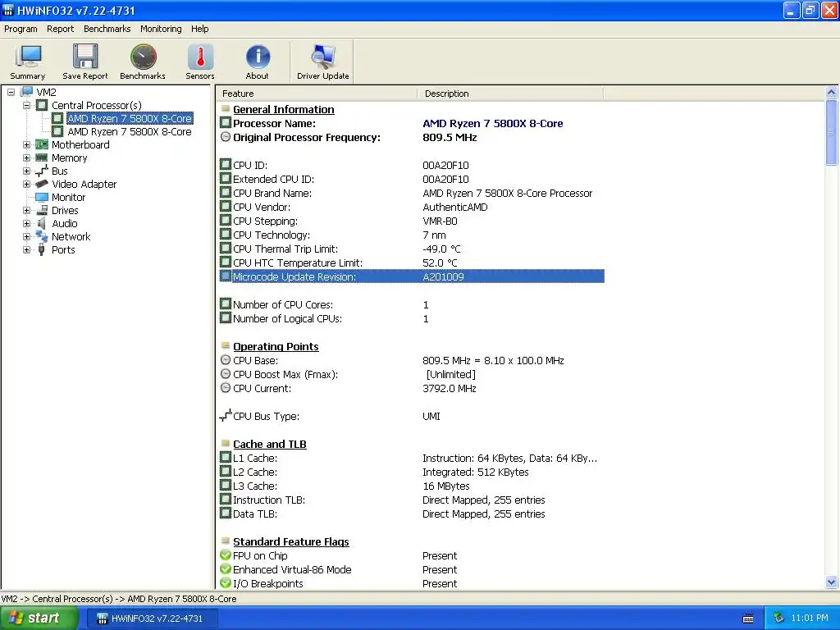
Task: Collapse the Central Processor(s) node
Action: tap(26, 106)
